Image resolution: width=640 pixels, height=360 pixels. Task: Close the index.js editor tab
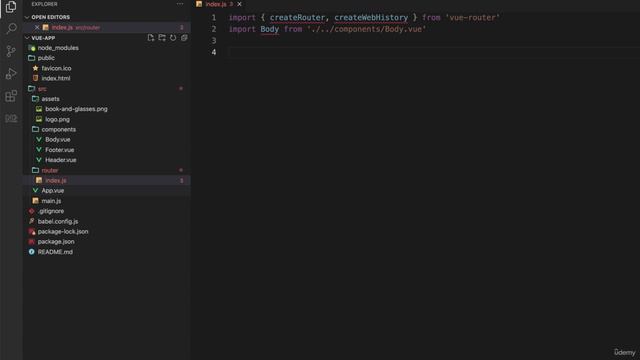coord(240,4)
